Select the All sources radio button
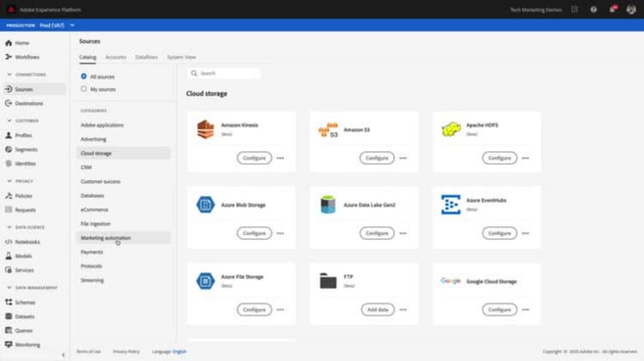Image resolution: width=644 pixels, height=361 pixels. 84,76
